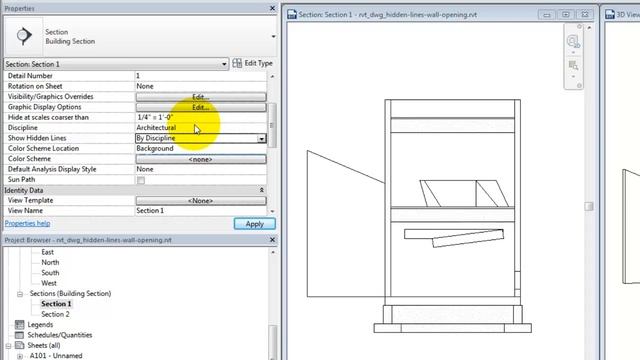Click the Color Scheme Location Background value
Viewport: 640px width, 360px height.
[200, 149]
